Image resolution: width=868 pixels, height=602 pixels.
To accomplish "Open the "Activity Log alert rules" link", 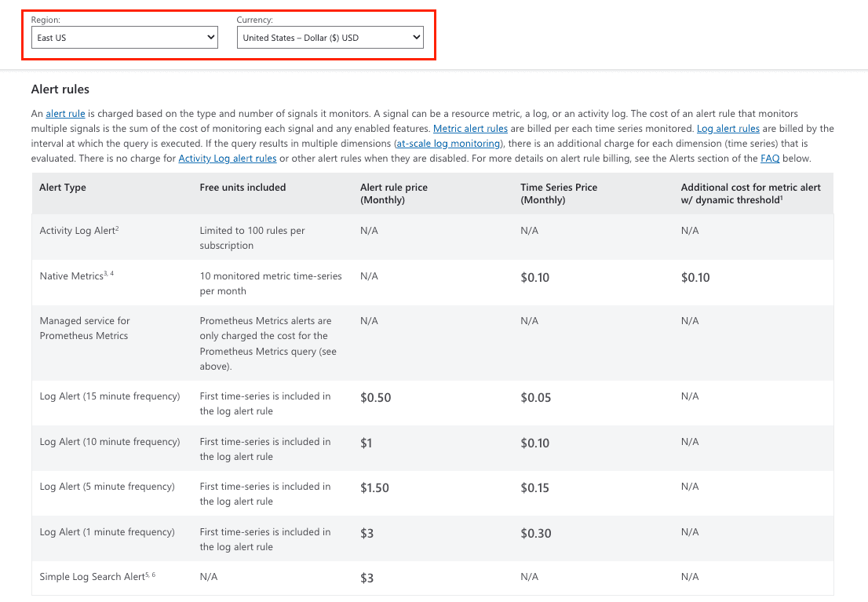I will pyautogui.click(x=227, y=159).
